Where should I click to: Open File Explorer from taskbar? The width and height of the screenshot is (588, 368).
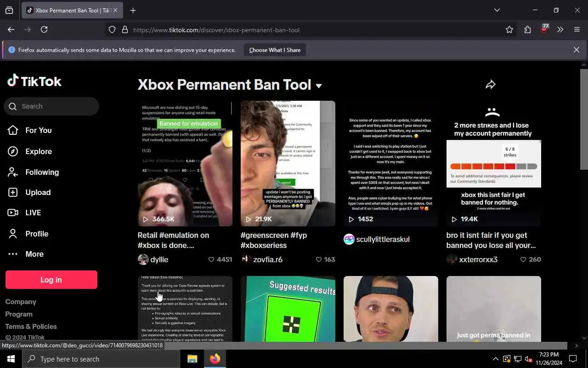coord(192,359)
